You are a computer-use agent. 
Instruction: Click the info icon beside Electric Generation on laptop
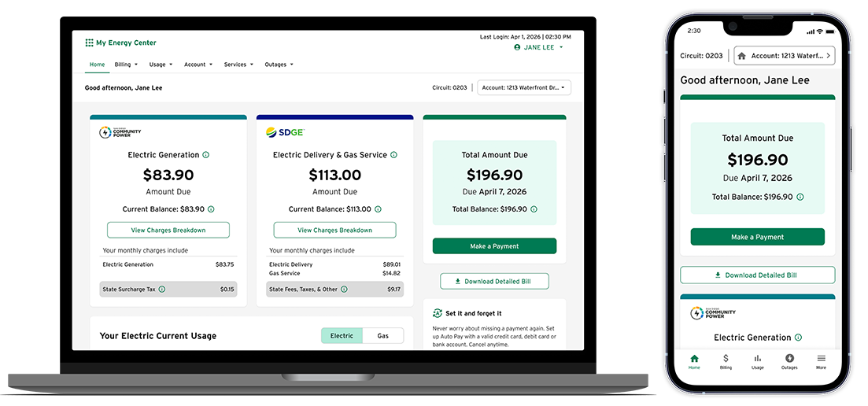206,155
